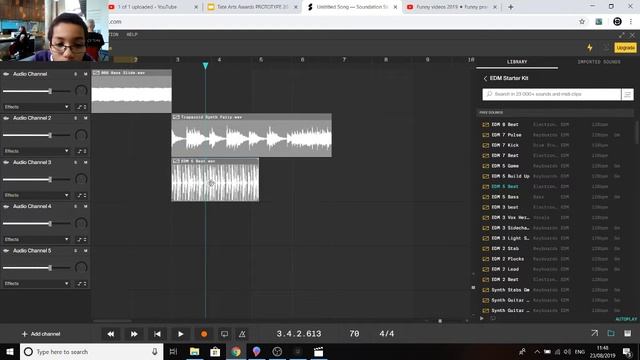Open the filter icon beside the library search

(627, 94)
